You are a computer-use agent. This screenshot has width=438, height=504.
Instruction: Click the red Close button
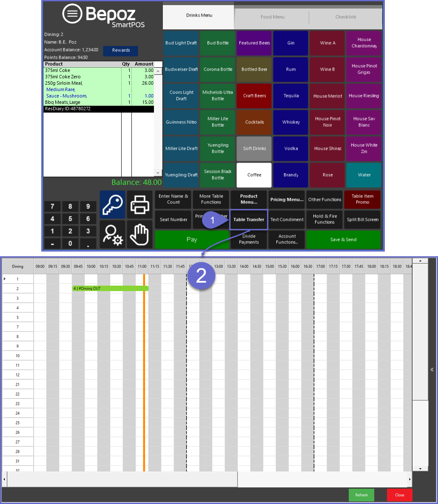click(399, 495)
